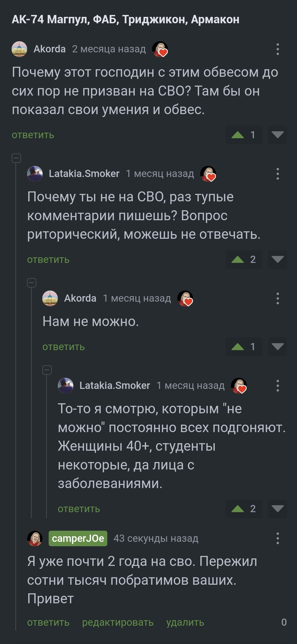Upvote Akorda's top comment about СВО
This screenshot has height=644, width=297.
coord(238,135)
